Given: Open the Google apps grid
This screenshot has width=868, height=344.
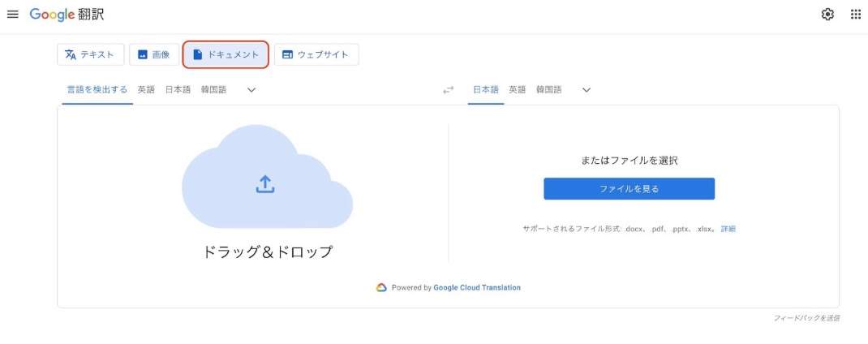Looking at the screenshot, I should pyautogui.click(x=855, y=15).
